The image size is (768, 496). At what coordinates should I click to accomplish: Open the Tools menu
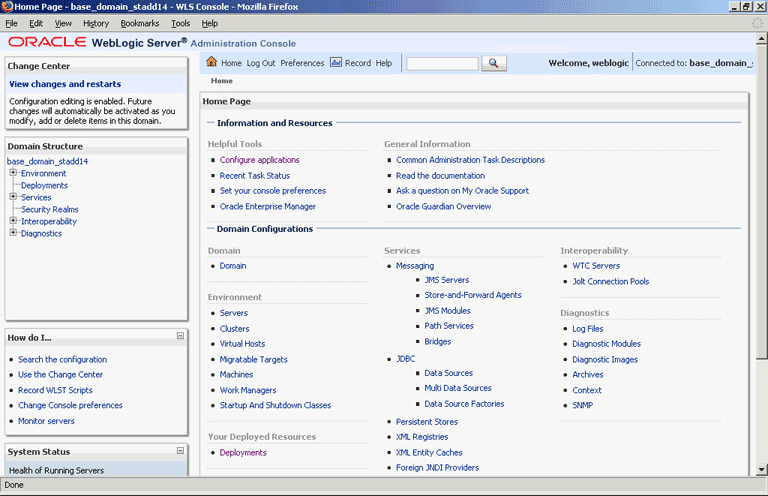(180, 24)
